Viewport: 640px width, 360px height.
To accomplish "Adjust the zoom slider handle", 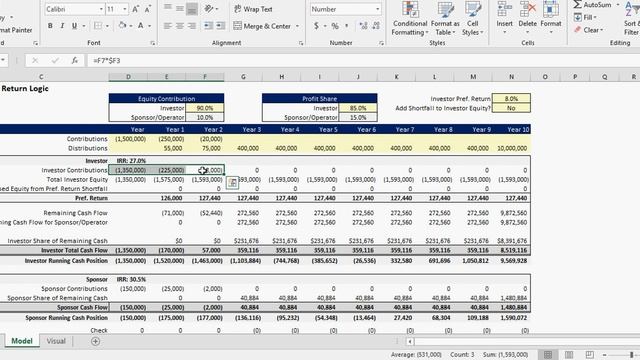I will pyautogui.click(x=632, y=355).
